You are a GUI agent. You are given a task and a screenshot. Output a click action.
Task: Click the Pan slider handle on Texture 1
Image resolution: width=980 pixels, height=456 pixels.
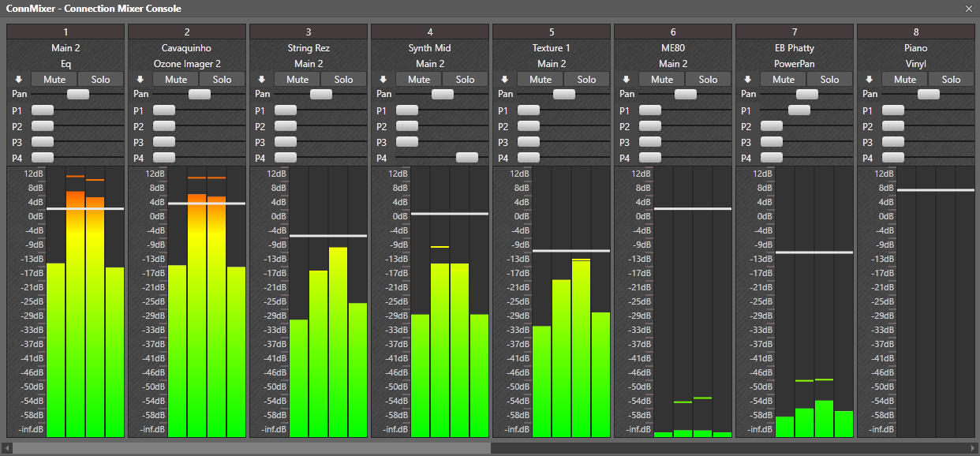[x=564, y=94]
